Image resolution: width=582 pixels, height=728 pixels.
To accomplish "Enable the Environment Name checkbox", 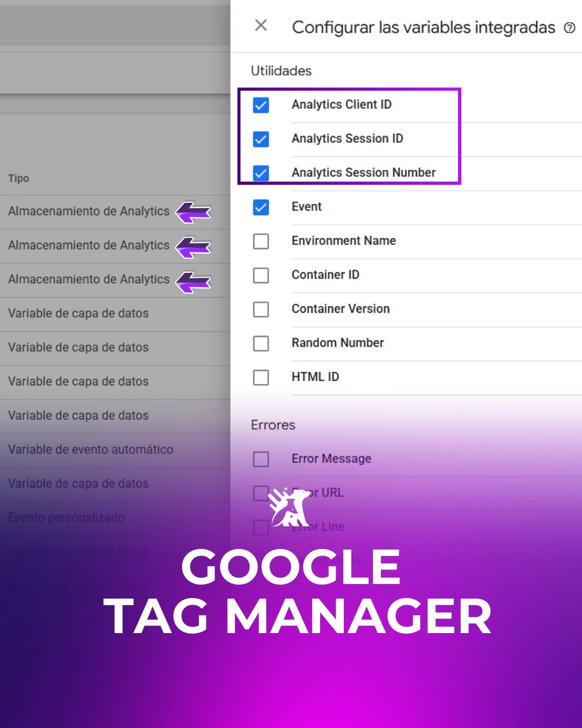I will [261, 241].
